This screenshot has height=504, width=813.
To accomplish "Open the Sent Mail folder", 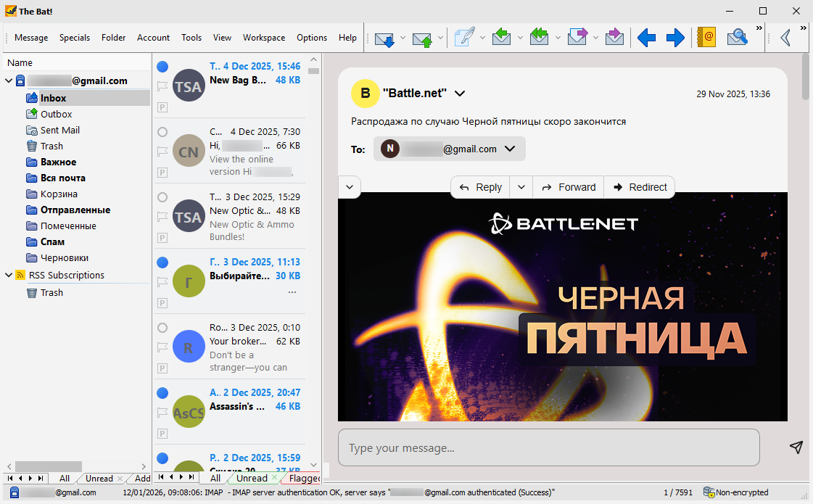I will coord(59,130).
